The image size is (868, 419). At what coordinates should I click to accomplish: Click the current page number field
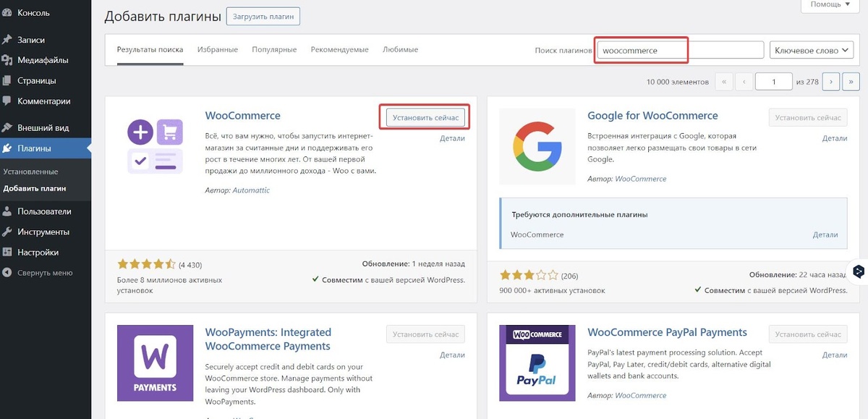(x=774, y=82)
